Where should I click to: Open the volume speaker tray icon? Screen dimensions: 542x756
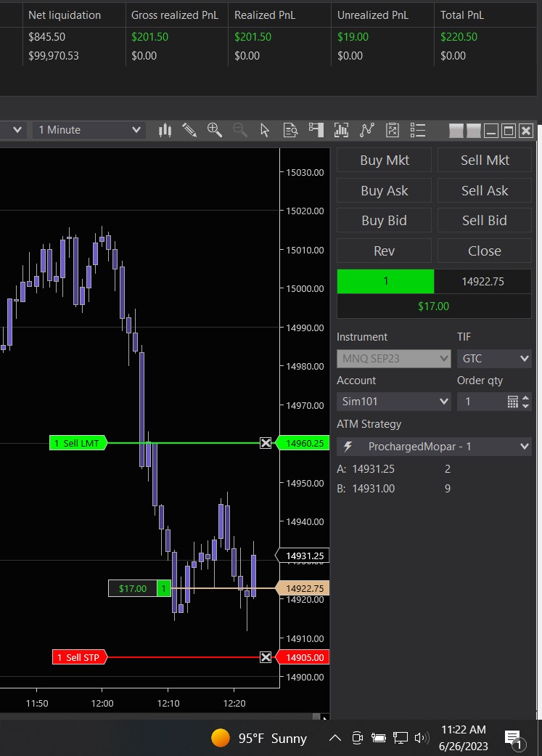pyautogui.click(x=421, y=738)
